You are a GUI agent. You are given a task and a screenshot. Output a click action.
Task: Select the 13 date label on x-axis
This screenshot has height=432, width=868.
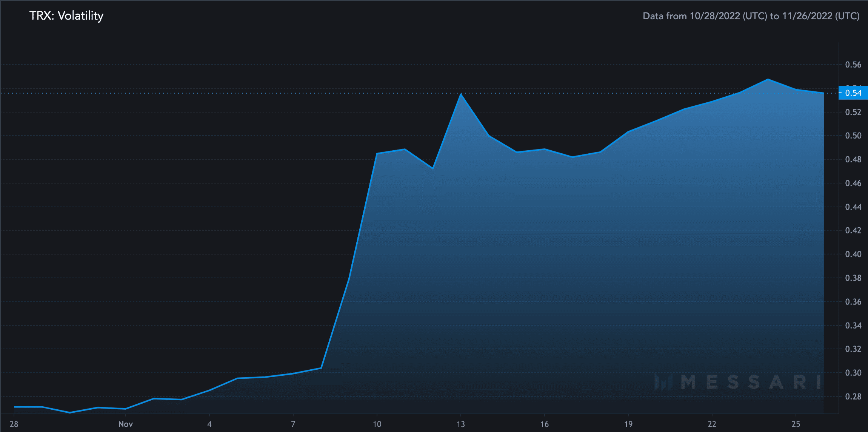pyautogui.click(x=461, y=424)
